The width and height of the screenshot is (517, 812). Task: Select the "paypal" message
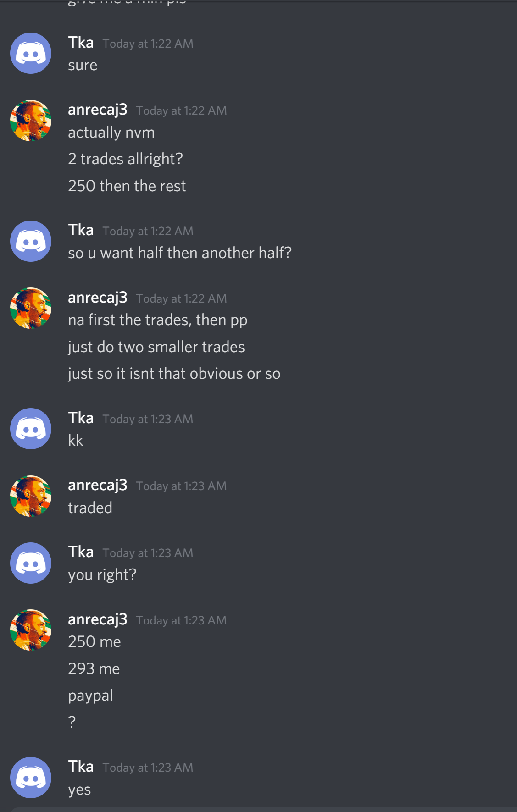click(90, 696)
